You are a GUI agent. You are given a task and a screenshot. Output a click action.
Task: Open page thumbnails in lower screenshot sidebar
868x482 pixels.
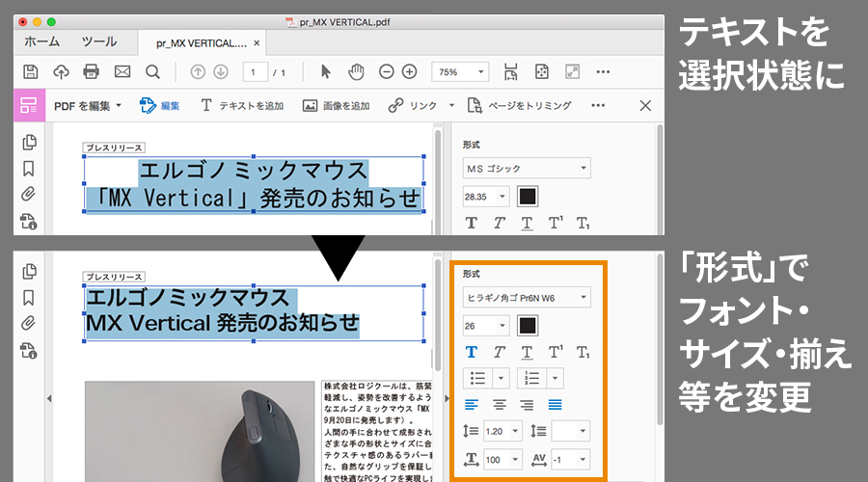(x=29, y=271)
